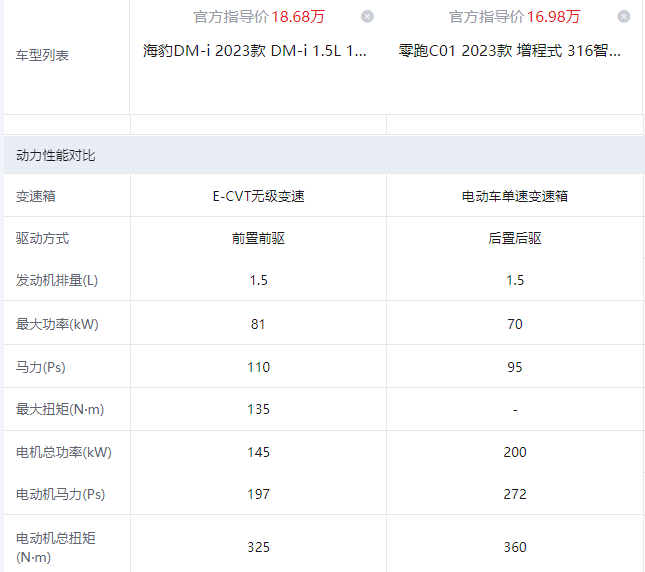Select the 马力(Ps) row label

tap(40, 367)
